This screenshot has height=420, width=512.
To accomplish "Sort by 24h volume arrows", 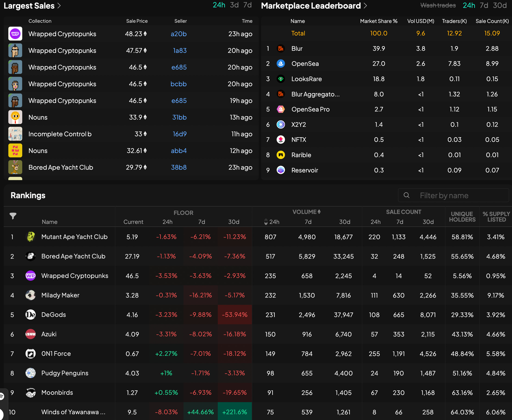I will click(x=266, y=222).
